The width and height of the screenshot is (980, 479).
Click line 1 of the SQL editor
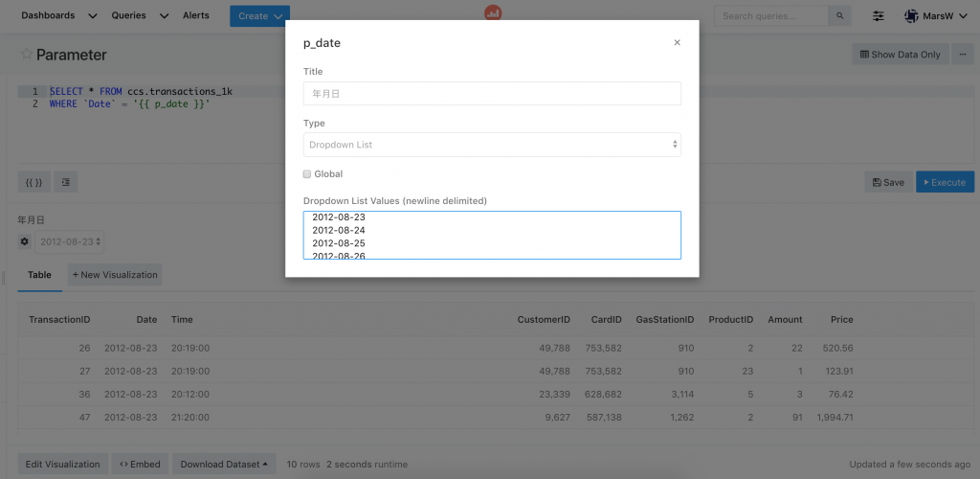[141, 91]
